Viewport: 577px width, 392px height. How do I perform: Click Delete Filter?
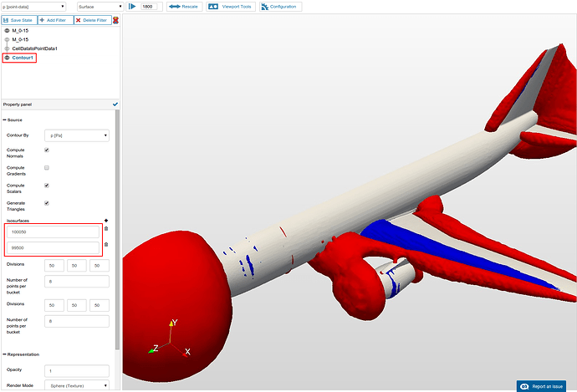coord(93,20)
